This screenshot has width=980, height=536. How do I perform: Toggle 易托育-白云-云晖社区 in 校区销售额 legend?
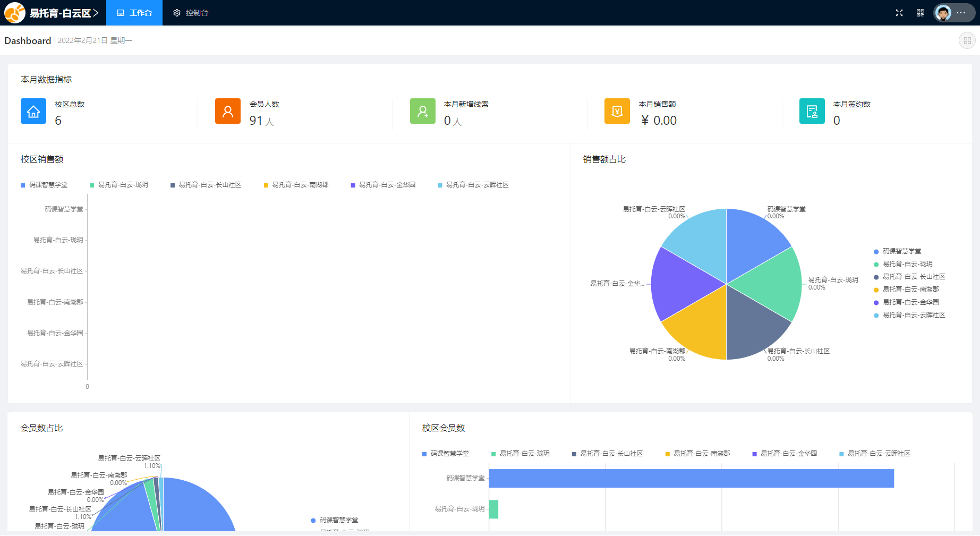click(x=473, y=185)
